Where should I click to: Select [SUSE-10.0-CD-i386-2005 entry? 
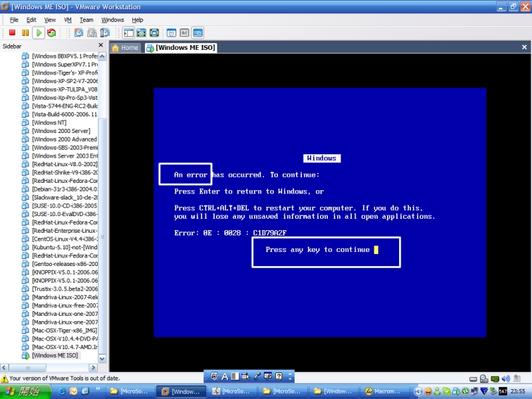(x=60, y=205)
